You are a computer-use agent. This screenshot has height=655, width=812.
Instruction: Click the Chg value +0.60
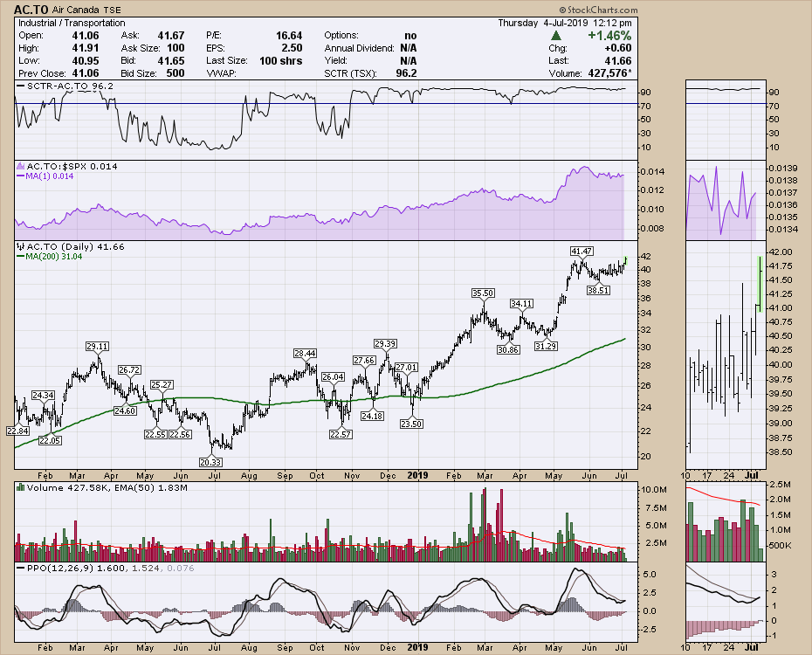(x=618, y=48)
